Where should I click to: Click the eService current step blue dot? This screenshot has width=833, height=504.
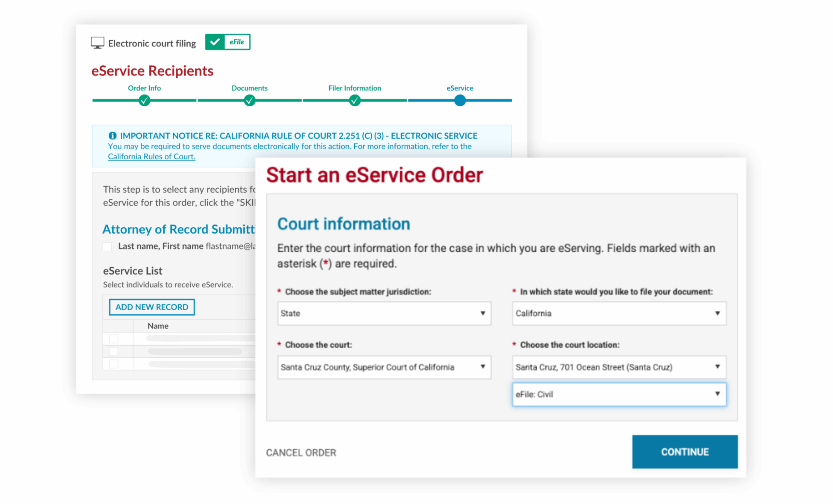(x=460, y=100)
